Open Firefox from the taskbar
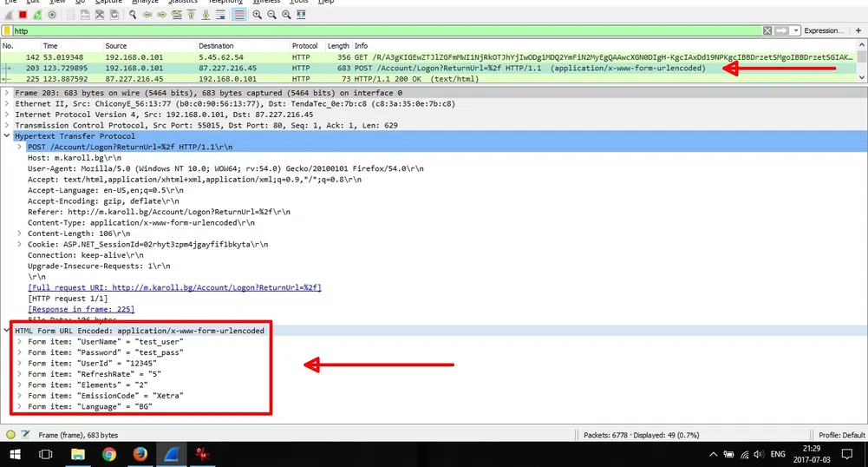Image resolution: width=868 pixels, height=467 pixels. tap(140, 454)
